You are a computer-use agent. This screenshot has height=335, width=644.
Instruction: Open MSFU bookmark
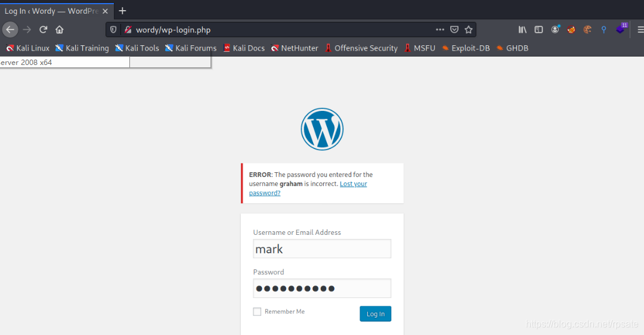420,48
